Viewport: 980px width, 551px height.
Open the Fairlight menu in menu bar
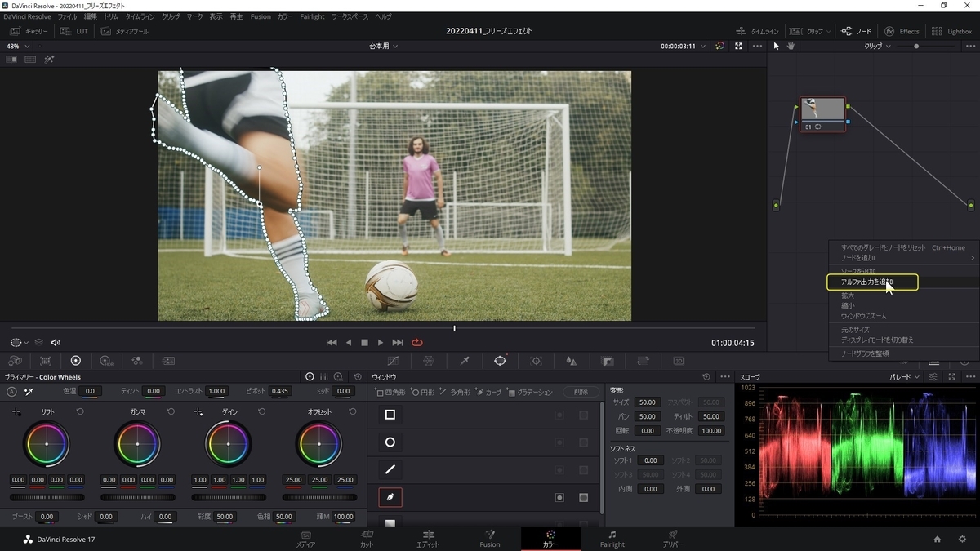312,16
